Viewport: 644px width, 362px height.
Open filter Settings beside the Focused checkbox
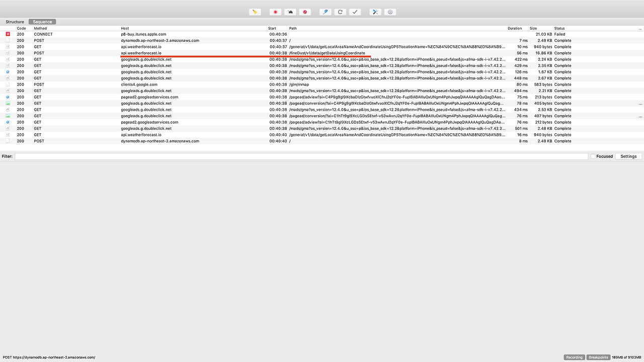tap(628, 156)
